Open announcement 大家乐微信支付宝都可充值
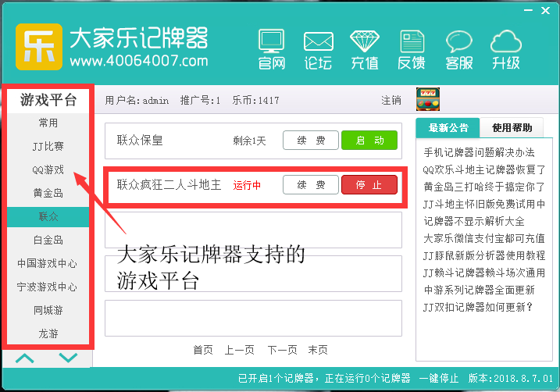 click(x=484, y=238)
